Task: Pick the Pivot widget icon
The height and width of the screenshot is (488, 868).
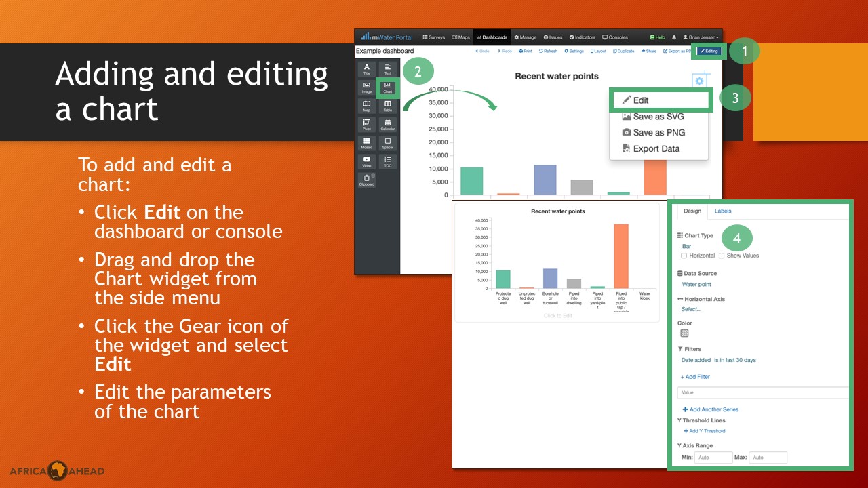Action: 367,124
